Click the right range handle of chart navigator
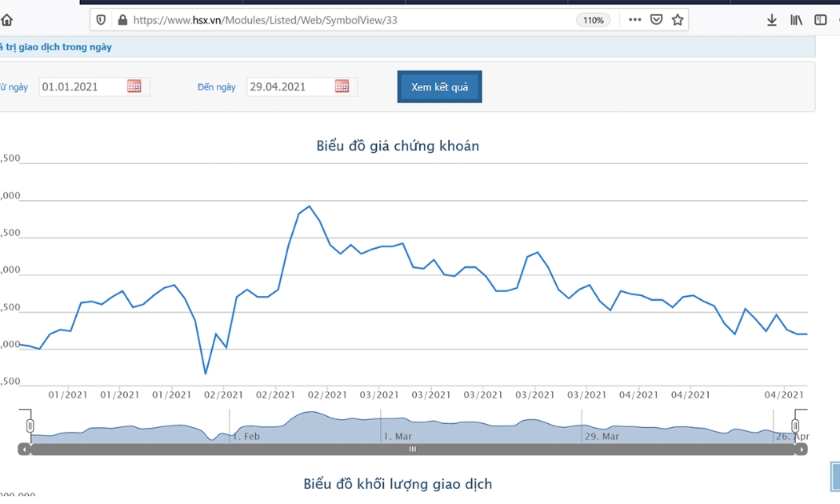The height and width of the screenshot is (504, 840). pyautogui.click(x=795, y=426)
